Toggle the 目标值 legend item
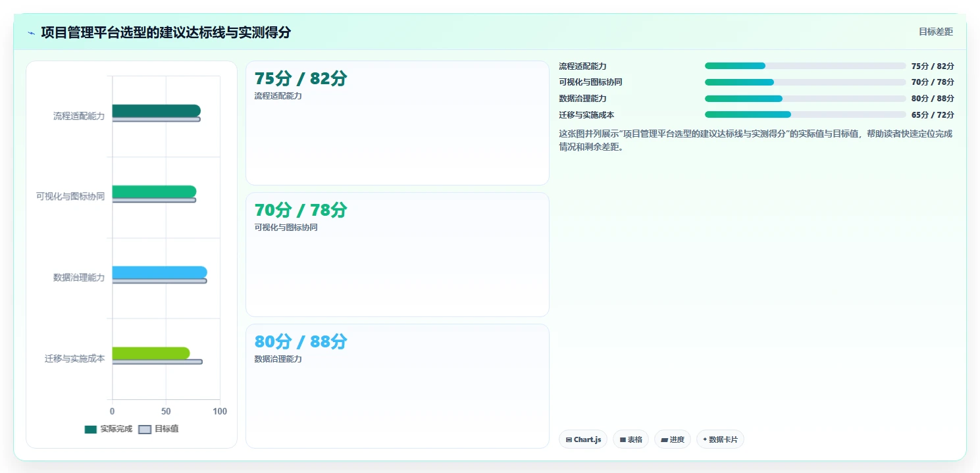Image resolution: width=980 pixels, height=473 pixels. pyautogui.click(x=159, y=429)
